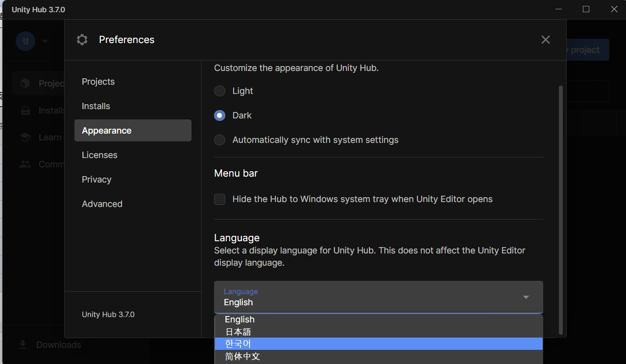The image size is (626, 364).
Task: Go to the Licenses preferences section
Action: pyautogui.click(x=133, y=155)
